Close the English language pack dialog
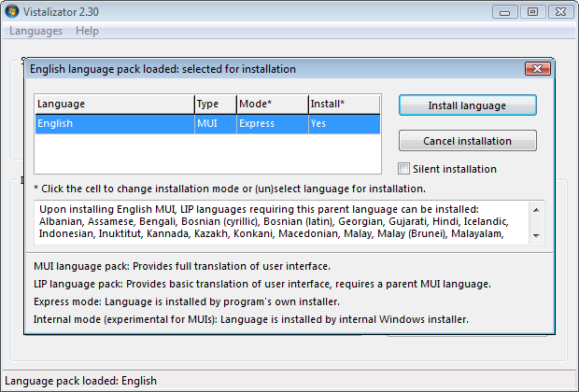Screen dimensions: 579x392 537,69
